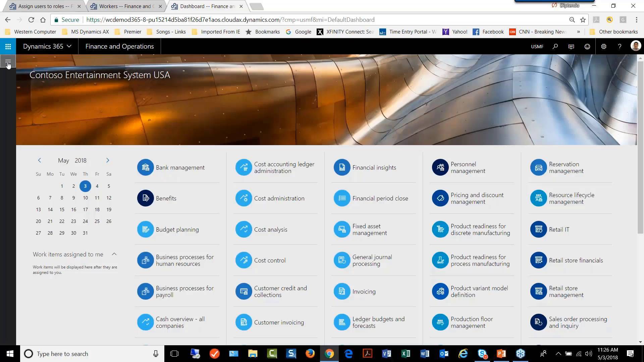644x362 pixels.
Task: Open the Dynamics 365 dropdown arrow
Action: tap(69, 46)
